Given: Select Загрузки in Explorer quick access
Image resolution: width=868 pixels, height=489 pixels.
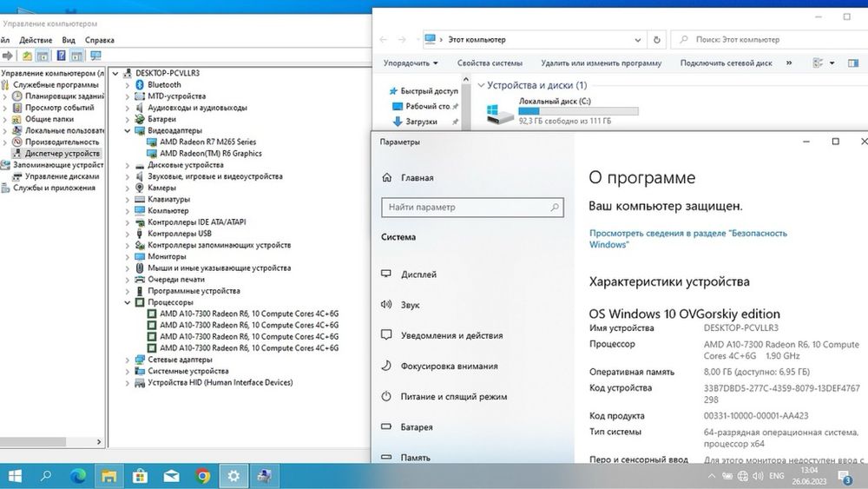Looking at the screenshot, I should pyautogui.click(x=421, y=122).
